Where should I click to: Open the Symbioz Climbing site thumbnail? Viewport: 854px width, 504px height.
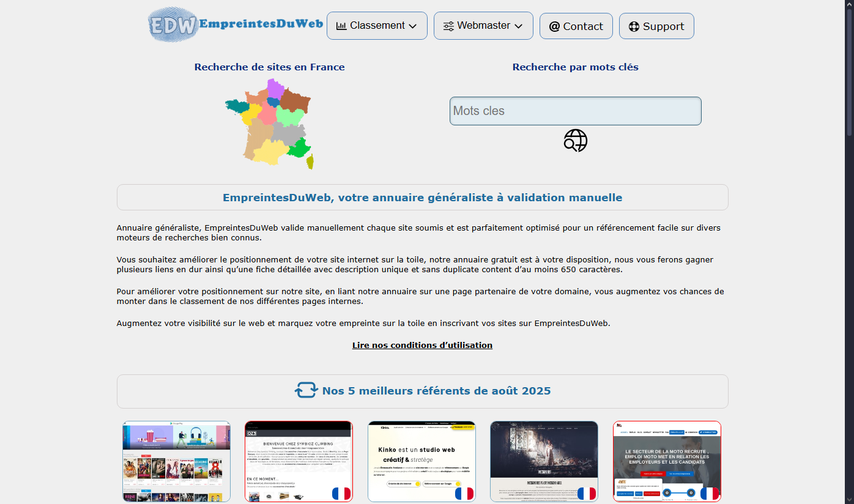[299, 461]
